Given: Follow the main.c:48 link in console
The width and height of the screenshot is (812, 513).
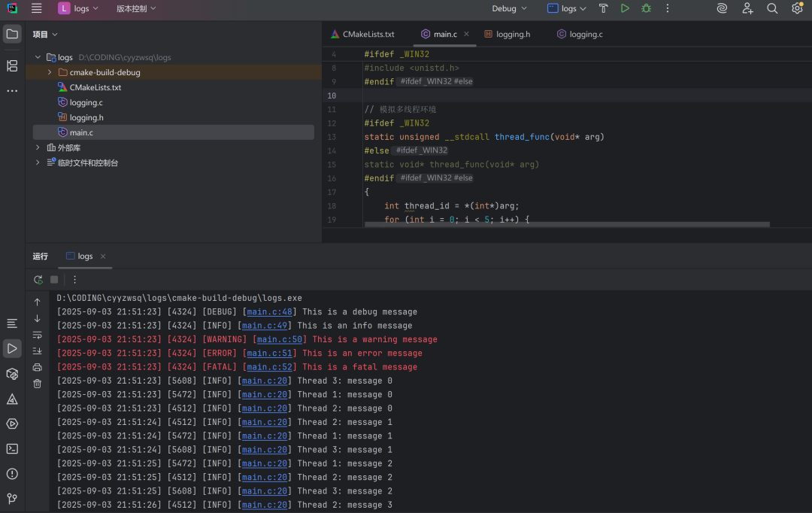Looking at the screenshot, I should pos(269,312).
